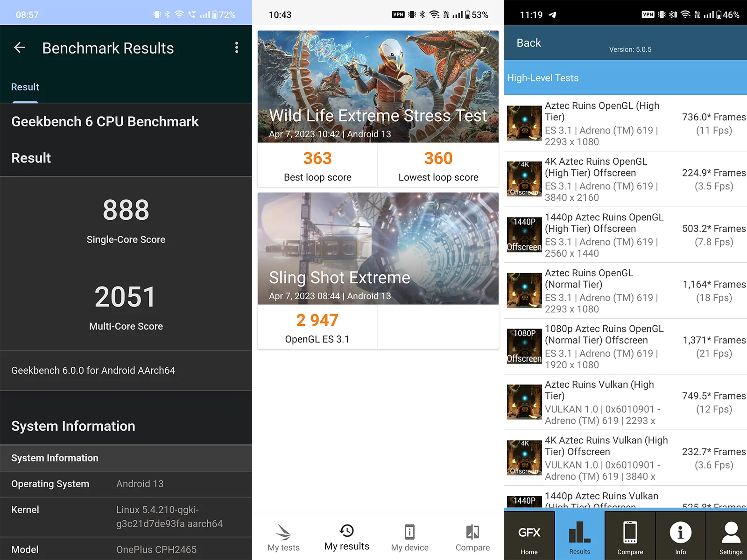Tap battery 46% indicator in GFXBench status bar
The height and width of the screenshot is (560, 747).
click(x=728, y=14)
